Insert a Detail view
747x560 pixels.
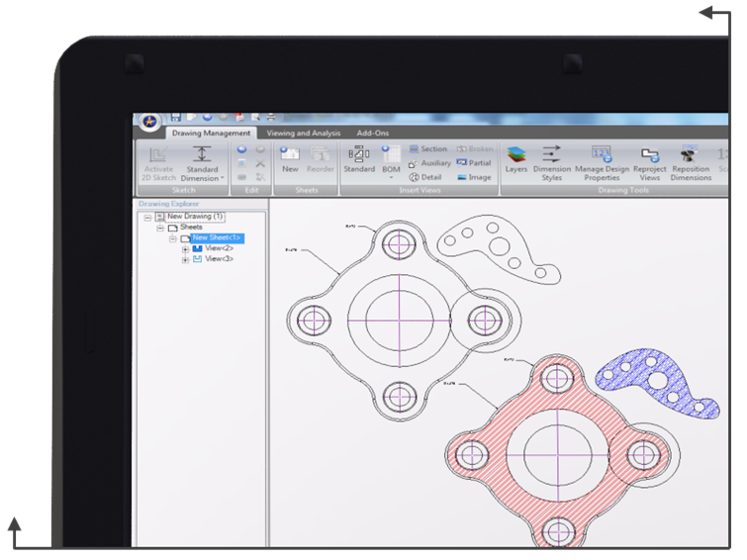tap(425, 177)
